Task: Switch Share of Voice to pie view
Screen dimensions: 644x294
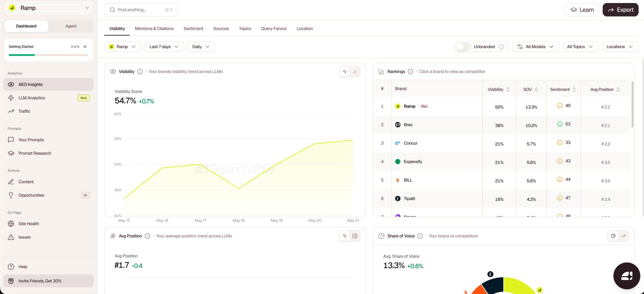Action: coord(613,236)
